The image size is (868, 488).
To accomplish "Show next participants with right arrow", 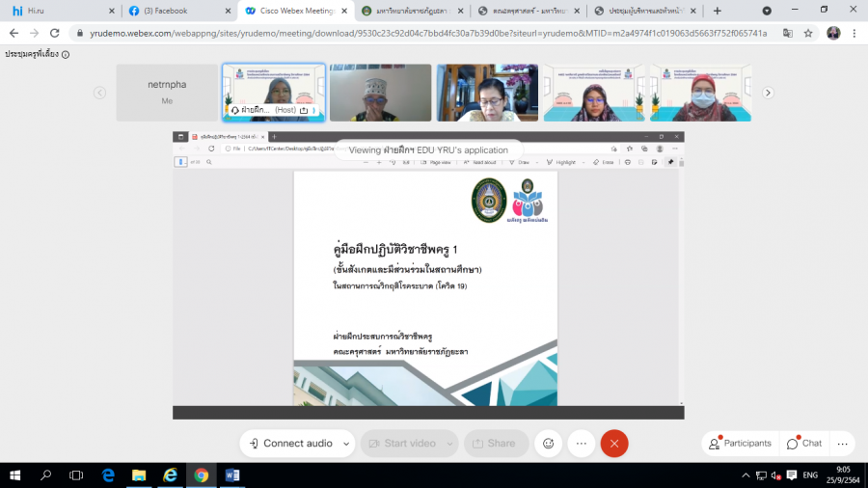I will pyautogui.click(x=768, y=93).
